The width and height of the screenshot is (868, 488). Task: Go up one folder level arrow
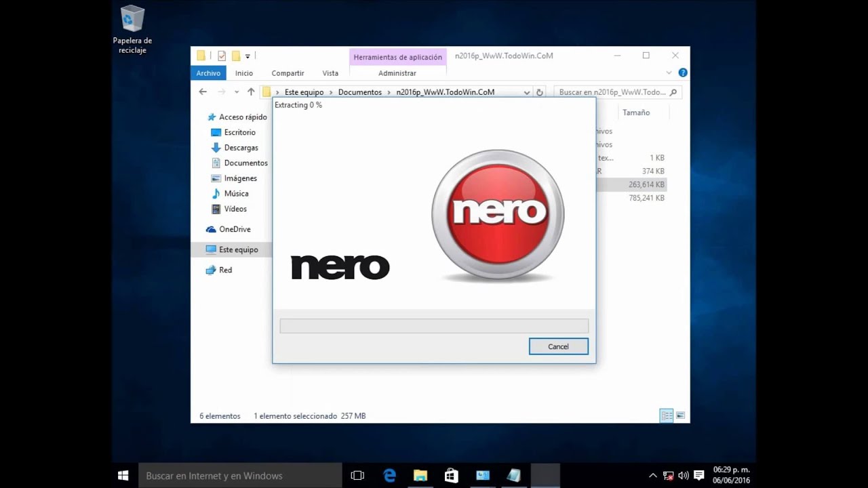coord(251,92)
